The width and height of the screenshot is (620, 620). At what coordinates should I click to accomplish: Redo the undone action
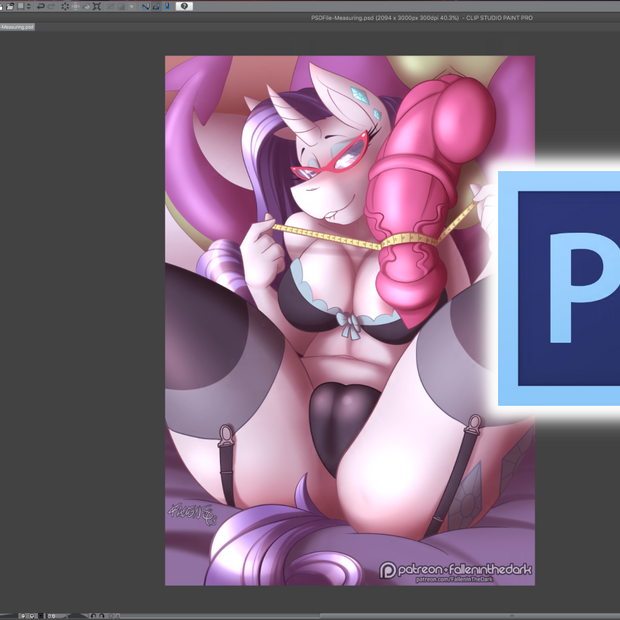tap(51, 6)
